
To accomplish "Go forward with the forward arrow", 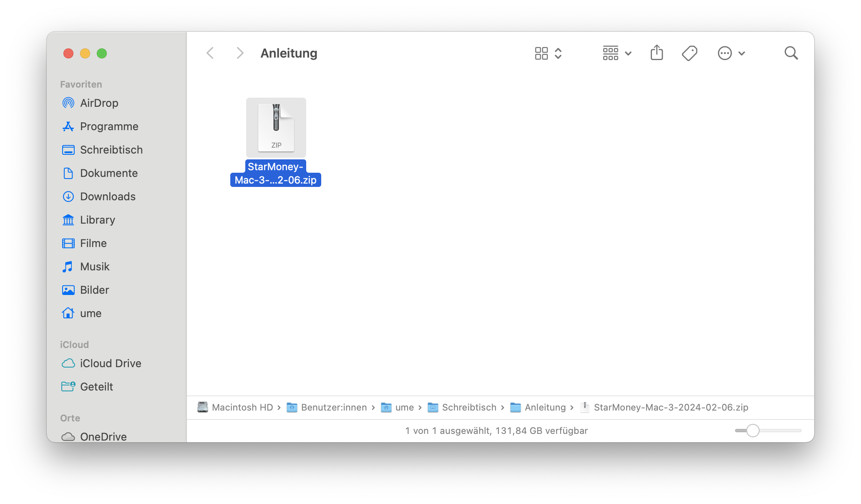I will pos(239,53).
